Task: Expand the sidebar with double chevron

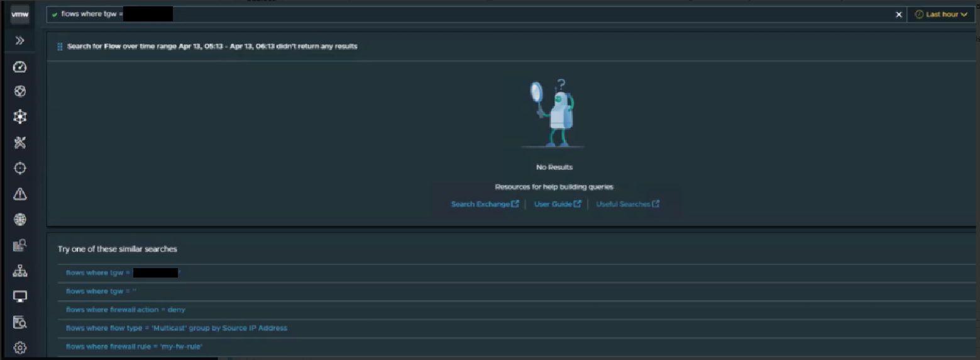Action: click(20, 40)
